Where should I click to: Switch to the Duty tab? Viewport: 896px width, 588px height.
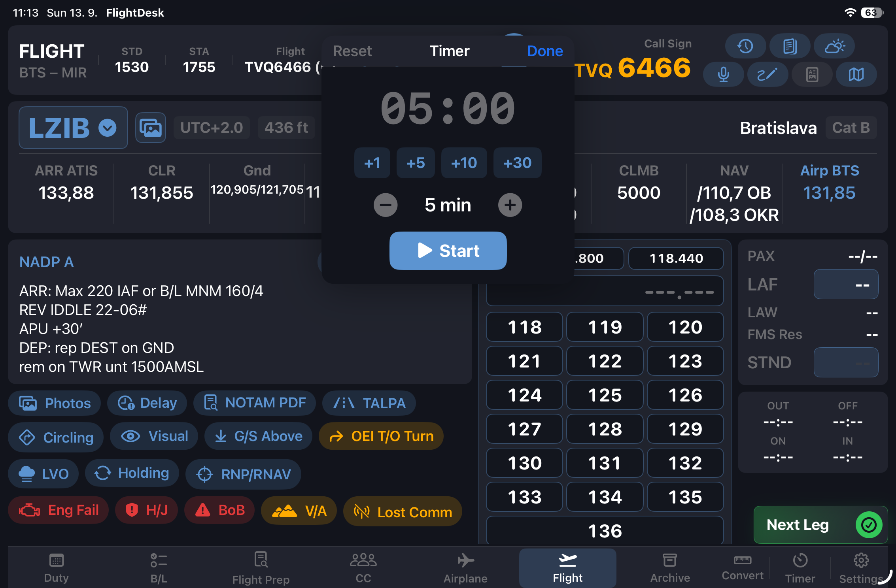coord(56,568)
